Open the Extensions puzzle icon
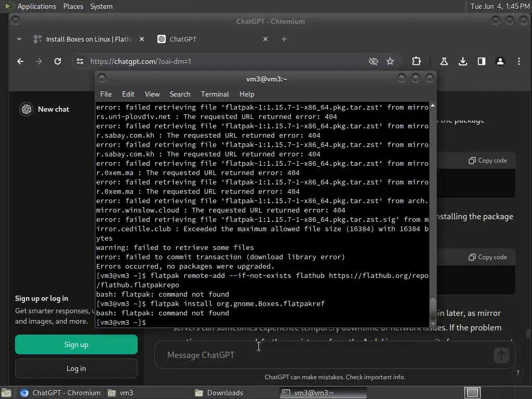 tap(416, 61)
